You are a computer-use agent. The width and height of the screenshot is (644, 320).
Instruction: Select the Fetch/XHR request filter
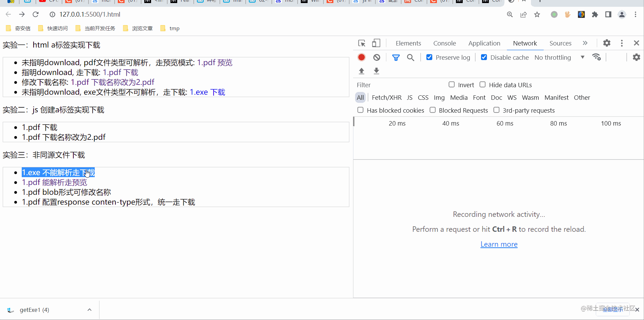pos(386,97)
